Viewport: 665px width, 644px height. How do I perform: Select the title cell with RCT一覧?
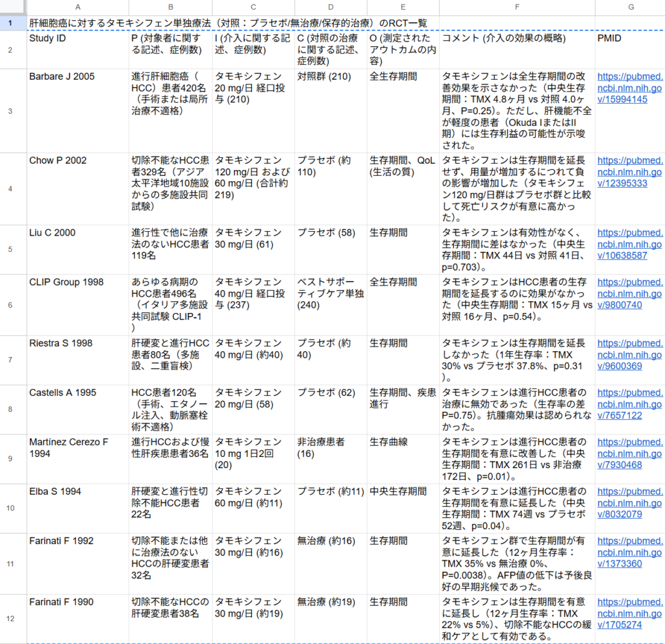[227, 23]
